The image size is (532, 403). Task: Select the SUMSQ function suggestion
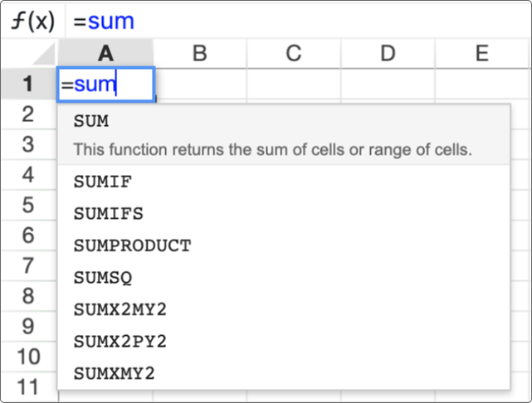[x=284, y=277]
